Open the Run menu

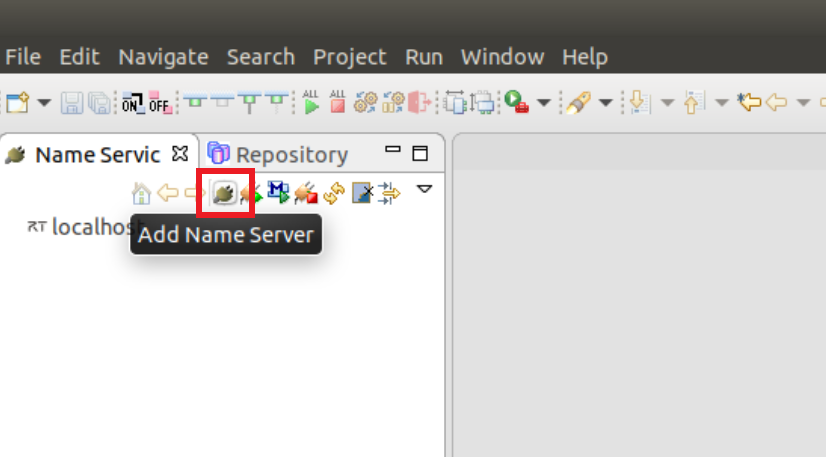[424, 57]
